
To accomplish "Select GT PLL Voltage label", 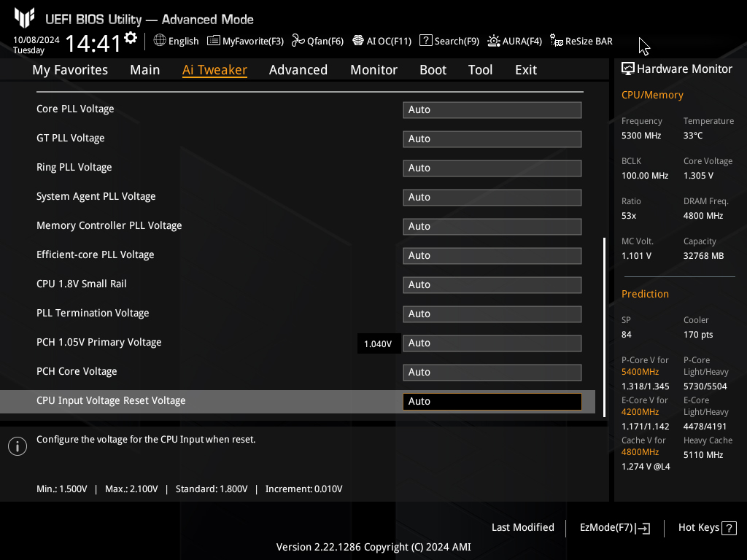I will point(71,138).
